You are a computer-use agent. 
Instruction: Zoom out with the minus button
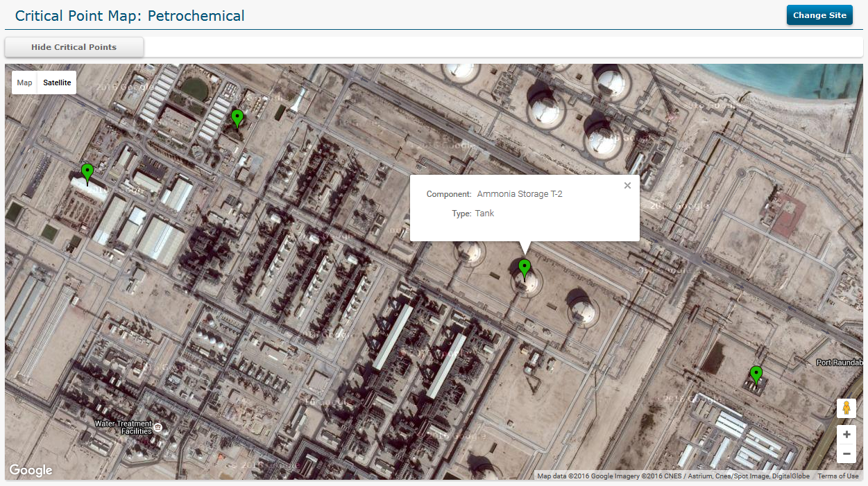coord(846,454)
